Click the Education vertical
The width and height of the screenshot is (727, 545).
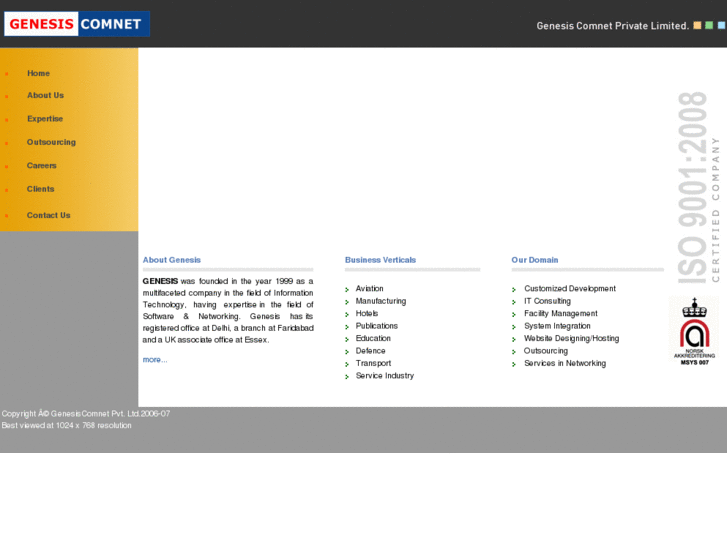coord(373,339)
